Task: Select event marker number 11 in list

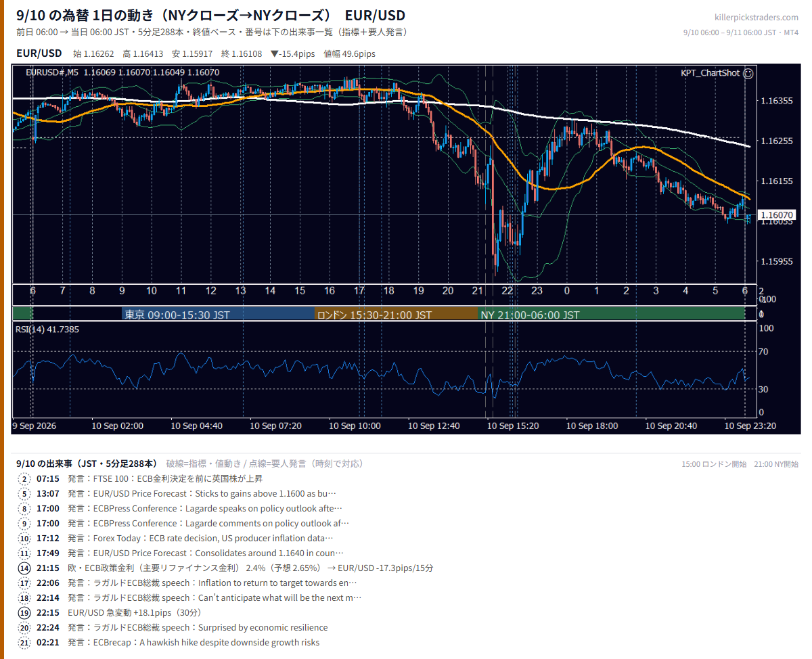Action: [x=24, y=553]
